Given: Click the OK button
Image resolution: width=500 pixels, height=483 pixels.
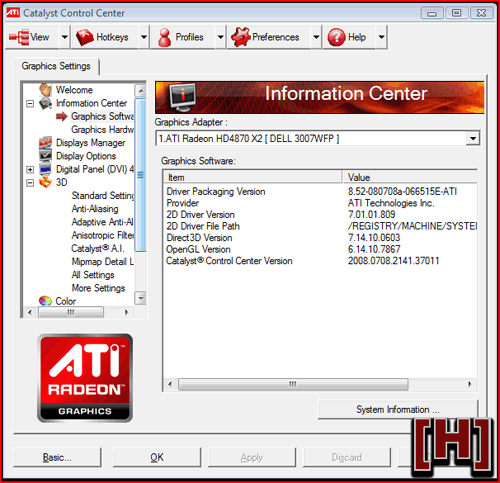Looking at the screenshot, I should (x=157, y=457).
